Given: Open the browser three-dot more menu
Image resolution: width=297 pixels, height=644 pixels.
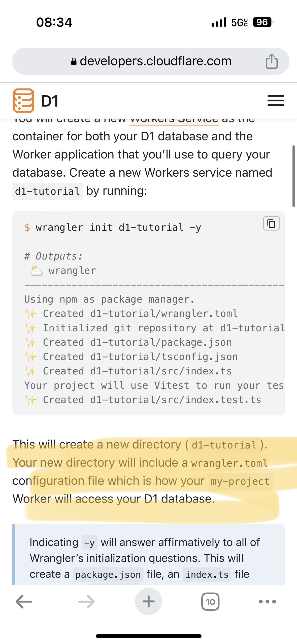Looking at the screenshot, I should click(267, 601).
